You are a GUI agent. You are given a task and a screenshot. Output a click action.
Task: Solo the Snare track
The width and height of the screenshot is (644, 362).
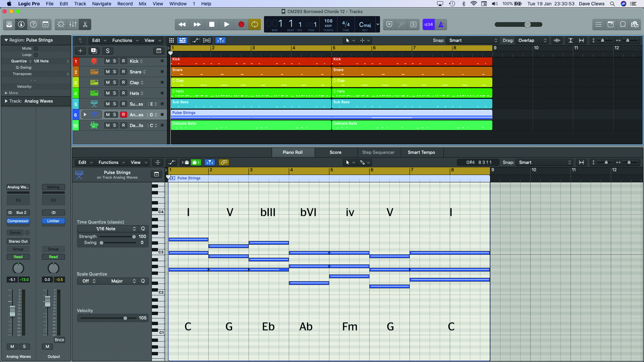pos(115,72)
